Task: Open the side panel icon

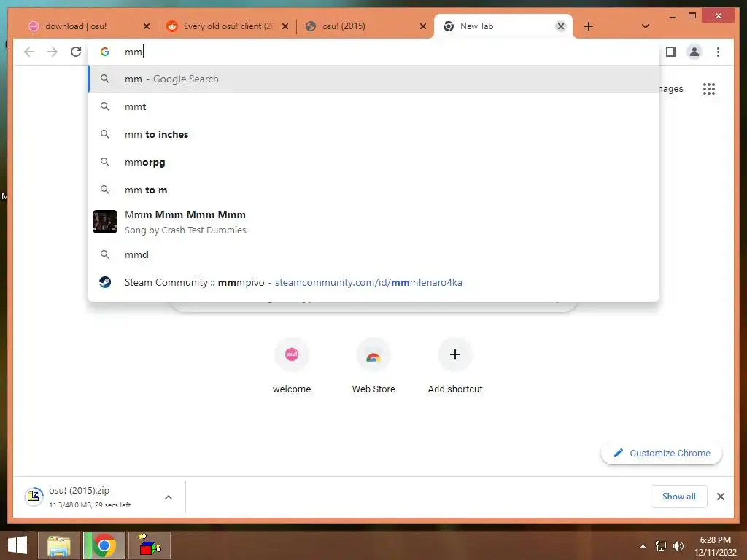Action: point(671,52)
